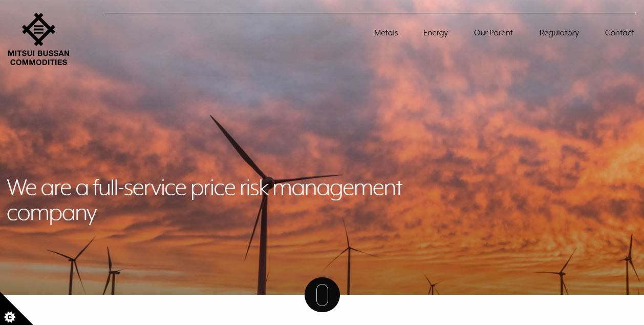Open Contact from the navigation bar
Image resolution: width=644 pixels, height=325 pixels.
click(619, 33)
